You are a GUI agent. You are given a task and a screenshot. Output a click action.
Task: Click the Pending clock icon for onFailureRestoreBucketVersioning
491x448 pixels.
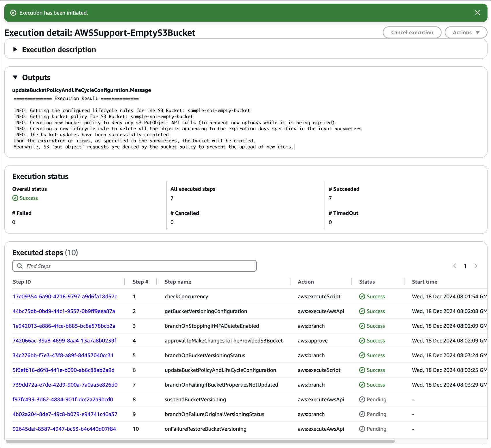362,429
